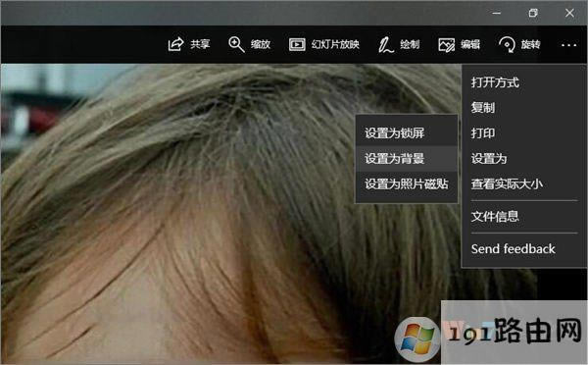Image resolution: width=588 pixels, height=365 pixels.
Task: Select the Draw (绘制) pen icon
Action: [x=385, y=45]
